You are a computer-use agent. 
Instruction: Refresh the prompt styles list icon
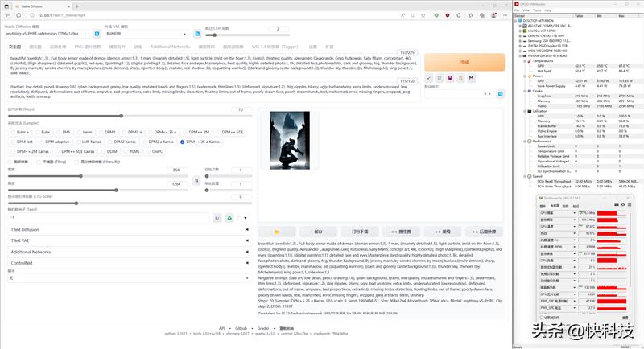500,94
